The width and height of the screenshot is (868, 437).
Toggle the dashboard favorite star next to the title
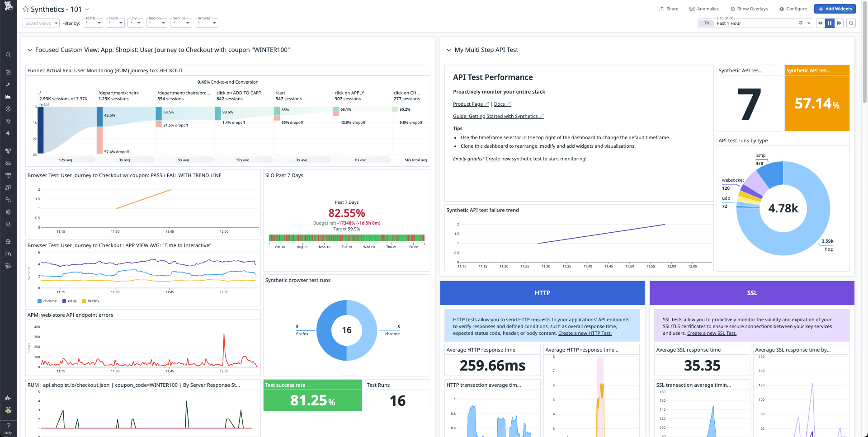(x=26, y=9)
